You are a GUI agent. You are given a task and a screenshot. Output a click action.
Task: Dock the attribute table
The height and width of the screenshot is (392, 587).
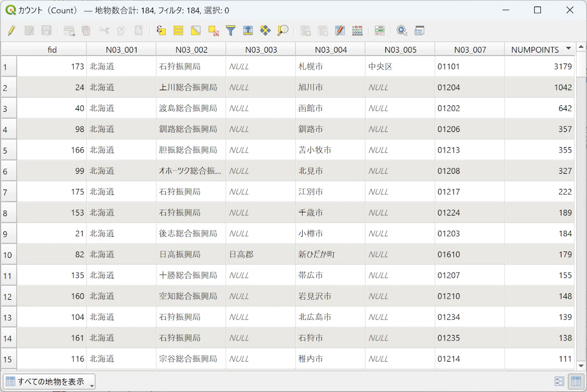[x=419, y=31]
